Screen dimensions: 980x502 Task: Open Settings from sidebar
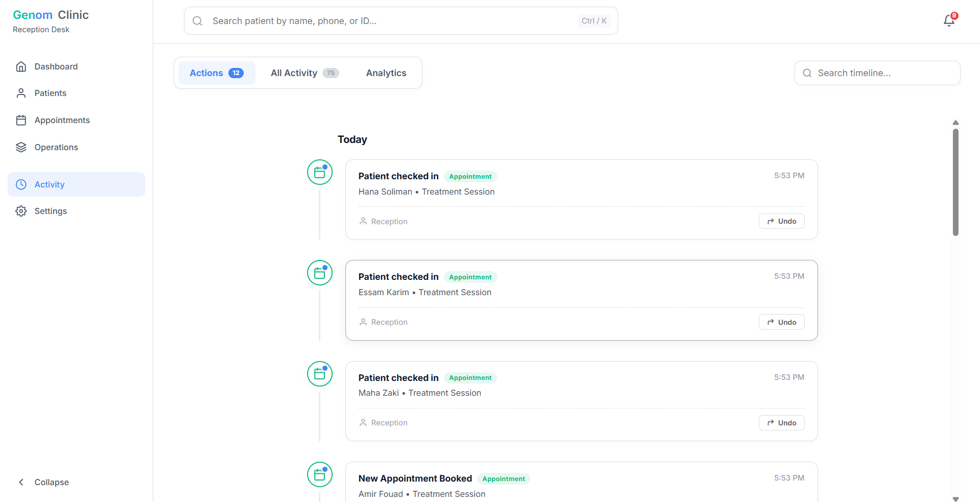[76, 211]
